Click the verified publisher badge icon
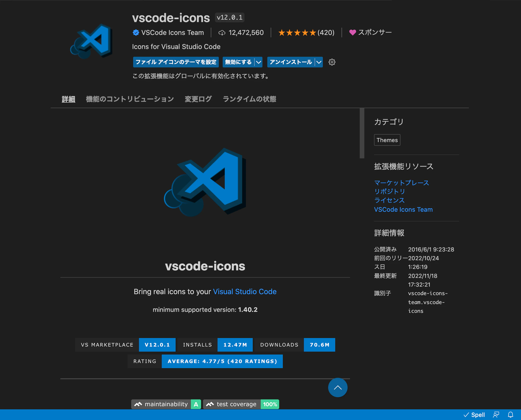This screenshot has width=521, height=420. click(136, 32)
